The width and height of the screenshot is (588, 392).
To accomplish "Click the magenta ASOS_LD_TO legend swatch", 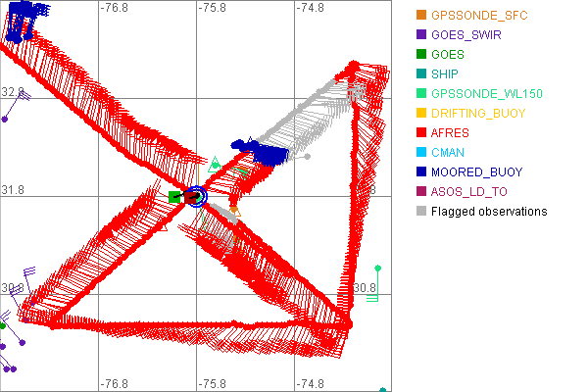I will click(421, 191).
